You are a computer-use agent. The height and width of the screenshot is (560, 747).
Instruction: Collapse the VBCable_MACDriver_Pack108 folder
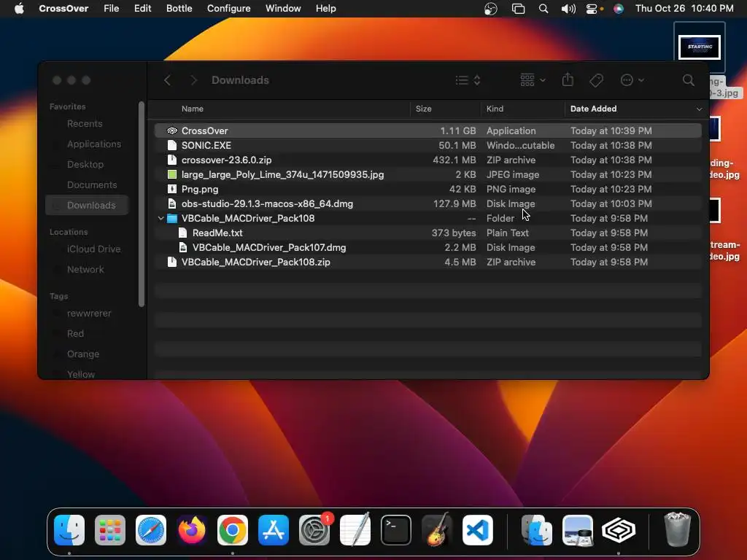(160, 219)
